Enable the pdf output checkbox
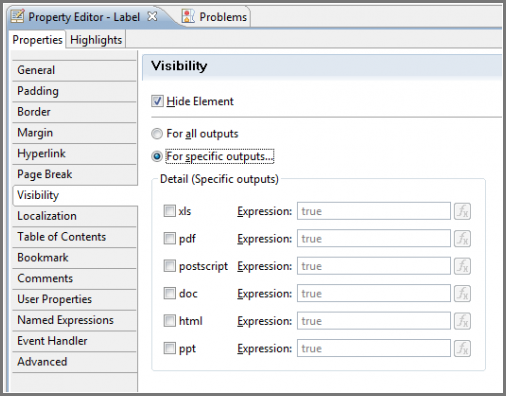 pyautogui.click(x=169, y=238)
